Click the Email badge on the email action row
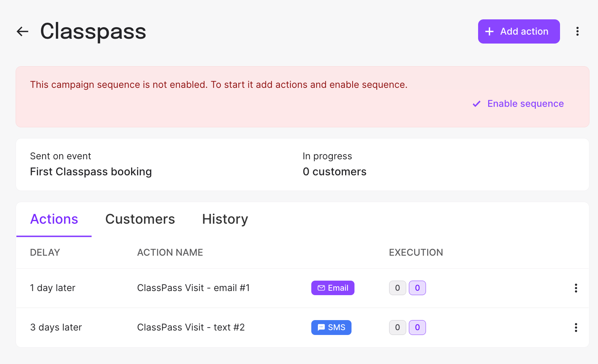Viewport: 598px width, 364px height. click(333, 288)
